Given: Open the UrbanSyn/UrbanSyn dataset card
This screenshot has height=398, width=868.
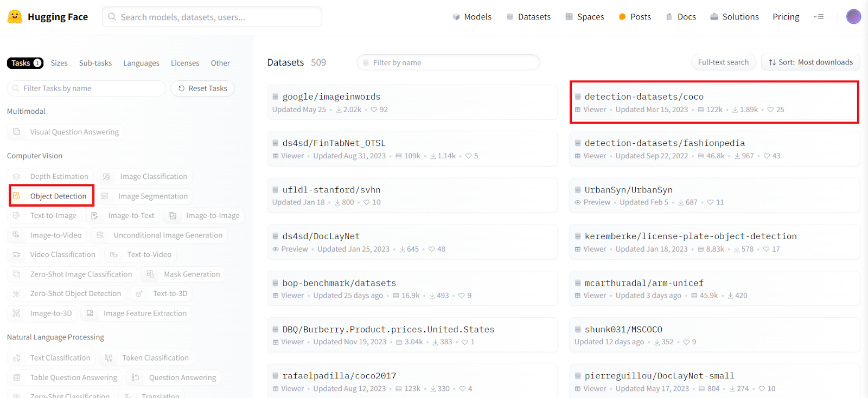Looking at the screenshot, I should click(714, 195).
